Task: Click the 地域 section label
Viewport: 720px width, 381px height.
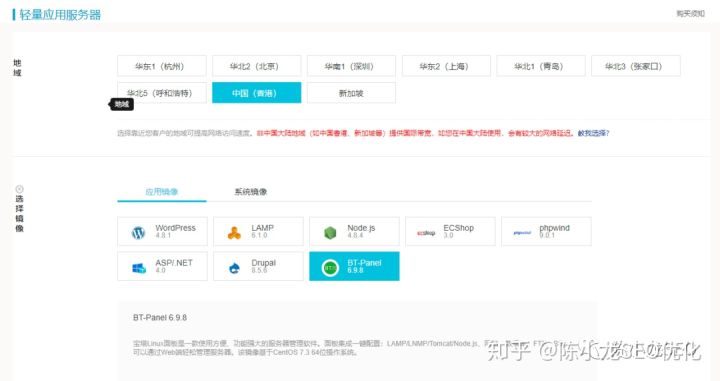Action: coord(17,67)
